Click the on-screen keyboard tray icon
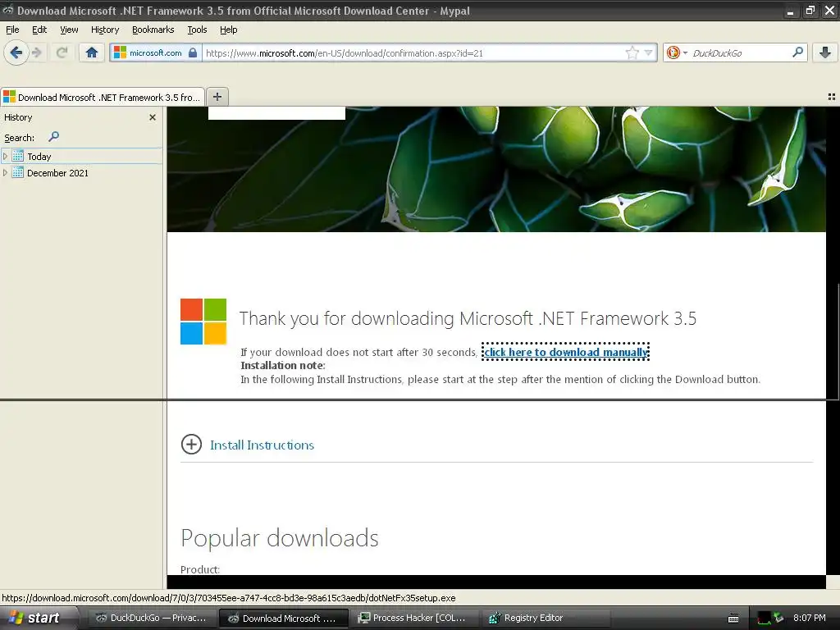 pyautogui.click(x=733, y=619)
